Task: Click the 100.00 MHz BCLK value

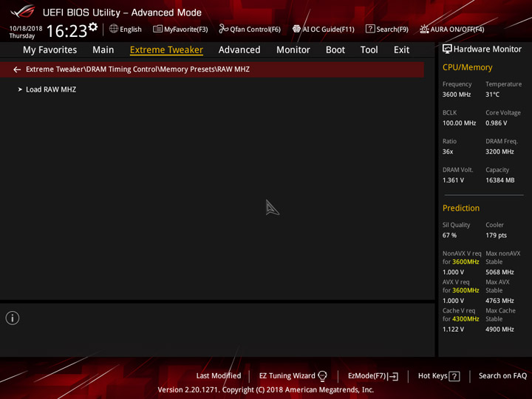Action: point(459,123)
